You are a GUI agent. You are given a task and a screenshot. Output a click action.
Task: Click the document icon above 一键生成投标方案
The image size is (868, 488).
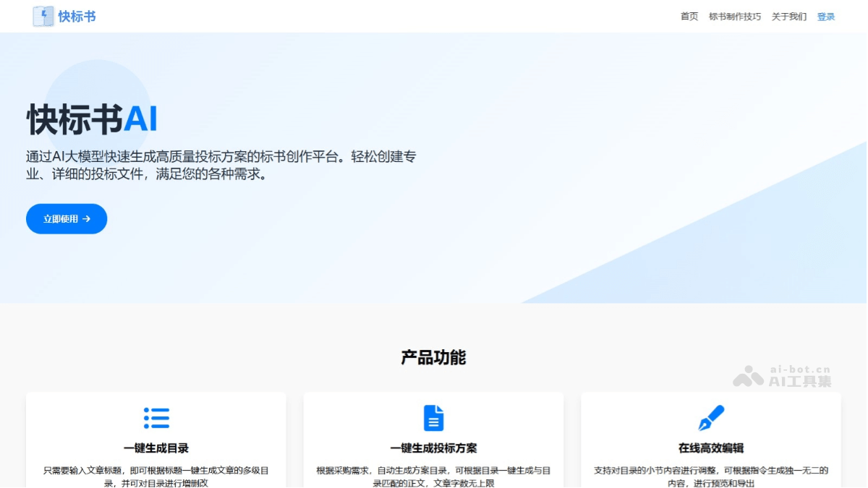click(433, 418)
